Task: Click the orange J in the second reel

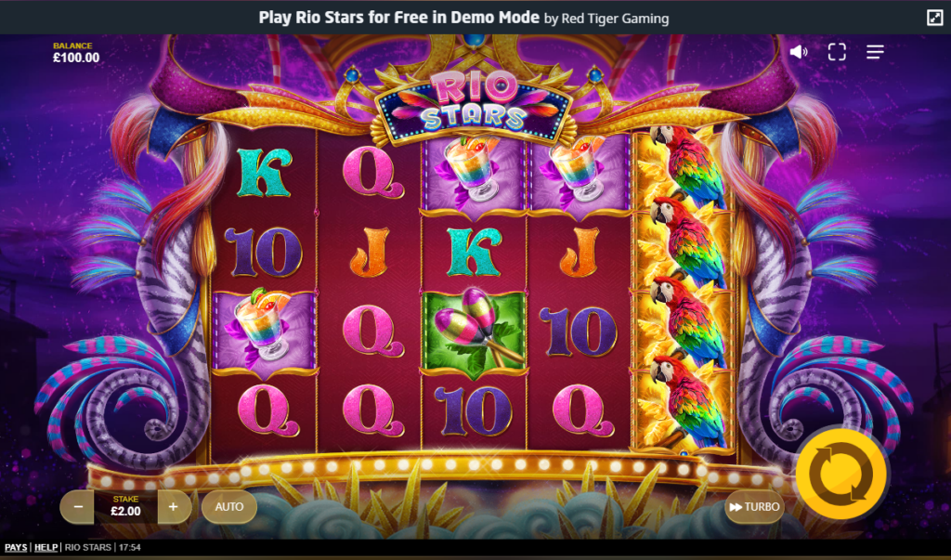Action: click(370, 252)
